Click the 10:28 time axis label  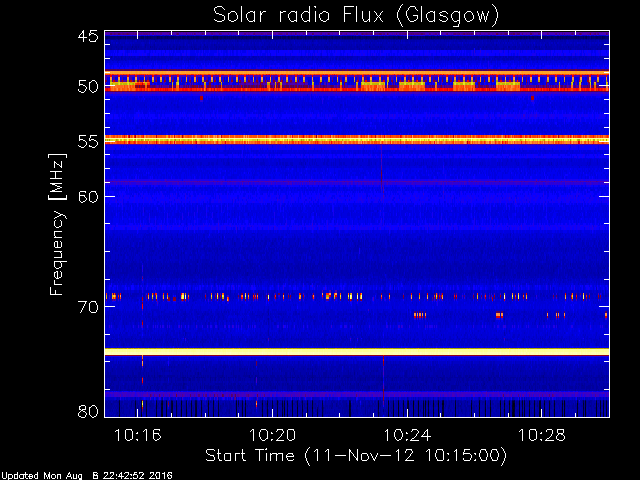(542, 435)
